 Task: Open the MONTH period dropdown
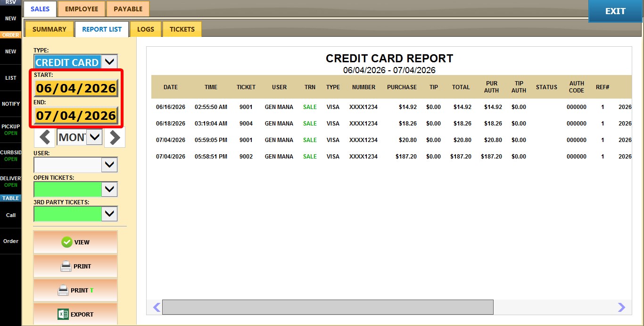95,137
